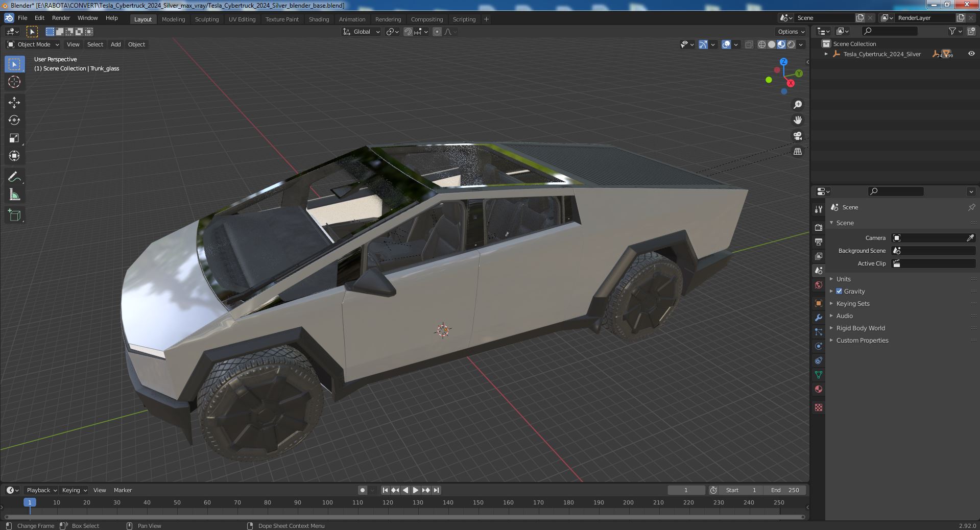Activate the Cursor tool
Viewport: 980px width, 530px height.
pos(14,82)
